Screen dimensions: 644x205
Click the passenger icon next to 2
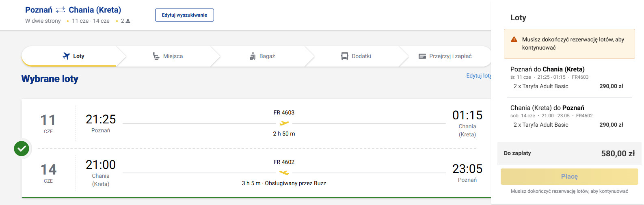point(128,21)
